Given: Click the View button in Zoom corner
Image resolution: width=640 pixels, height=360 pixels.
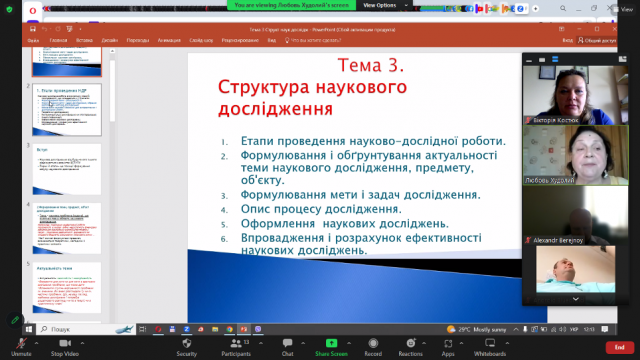Looking at the screenshot, I should click(x=623, y=9).
